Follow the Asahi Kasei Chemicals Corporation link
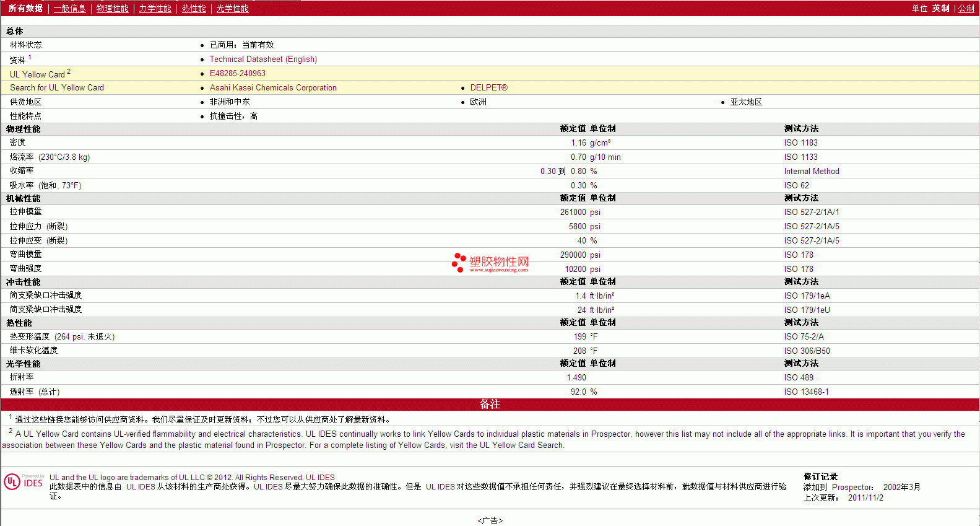The height and width of the screenshot is (526, 980). tap(273, 87)
